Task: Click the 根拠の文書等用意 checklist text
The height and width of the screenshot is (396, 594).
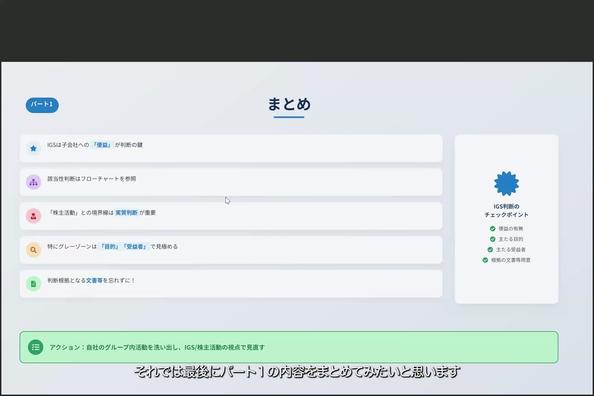Action: pyautogui.click(x=511, y=260)
